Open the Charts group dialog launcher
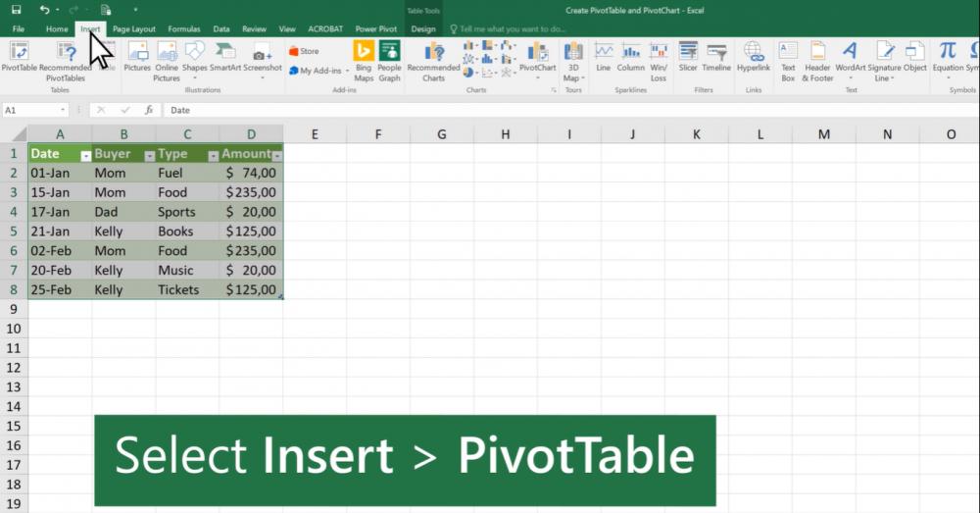Viewport: 980px width, 513px height. (x=553, y=90)
